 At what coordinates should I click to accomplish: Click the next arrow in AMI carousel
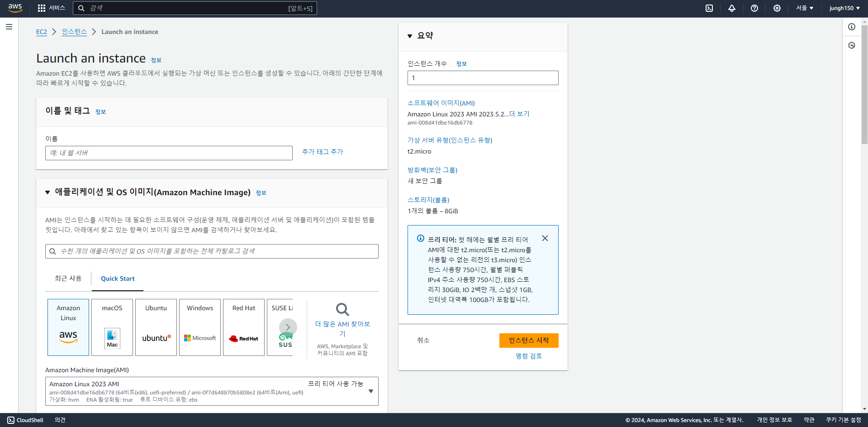pyautogui.click(x=288, y=327)
